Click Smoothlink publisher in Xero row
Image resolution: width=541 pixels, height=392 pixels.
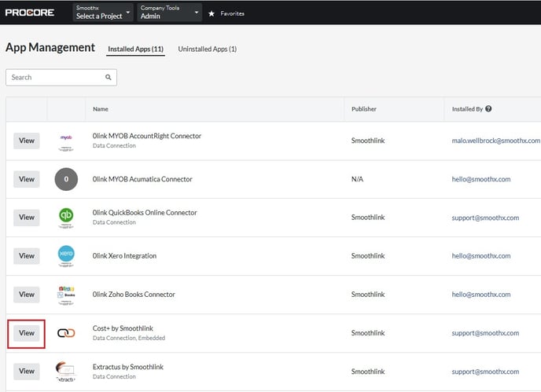point(368,256)
